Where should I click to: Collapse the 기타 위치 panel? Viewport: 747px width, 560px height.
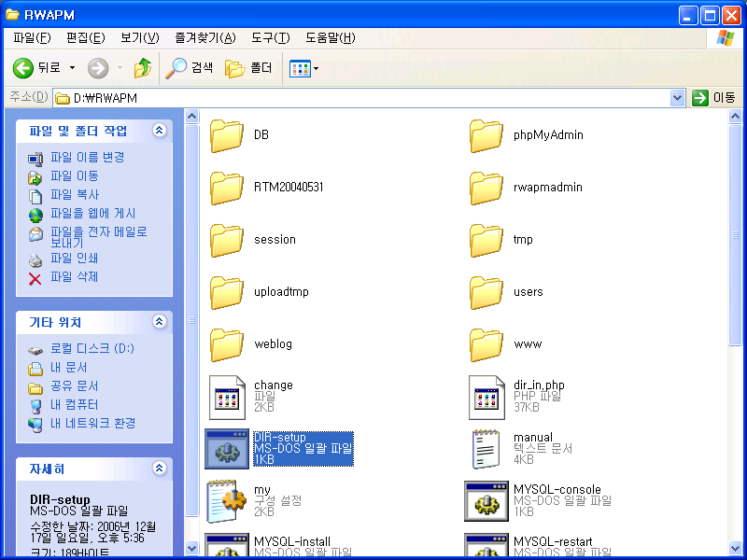pyautogui.click(x=159, y=321)
